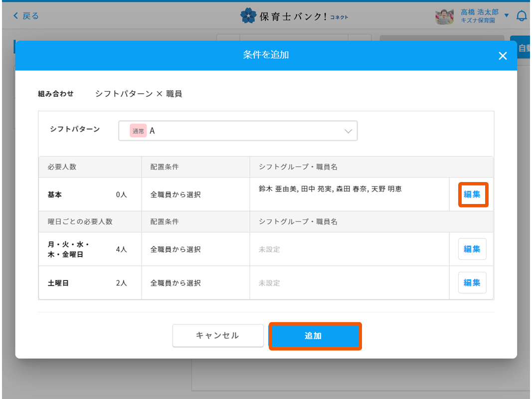Viewport: 532px width, 399px height.
Task: Click 編集 for the 土曜日 row
Action: coord(472,283)
